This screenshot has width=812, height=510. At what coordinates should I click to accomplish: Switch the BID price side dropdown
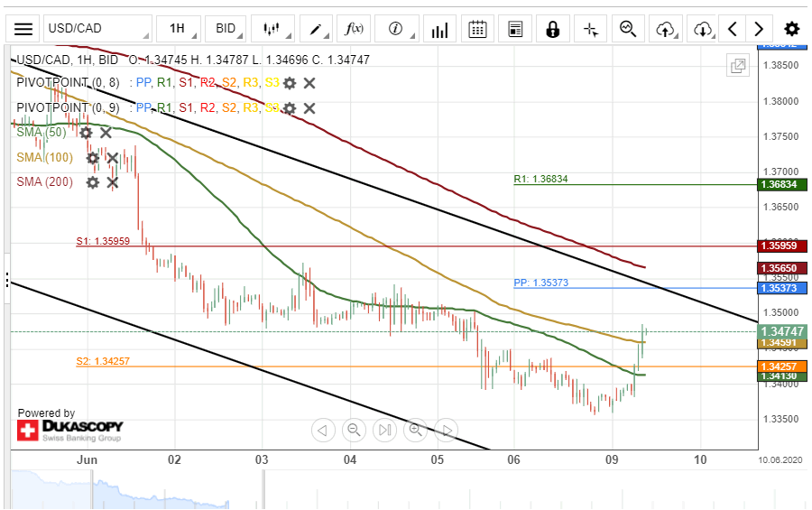pyautogui.click(x=226, y=29)
